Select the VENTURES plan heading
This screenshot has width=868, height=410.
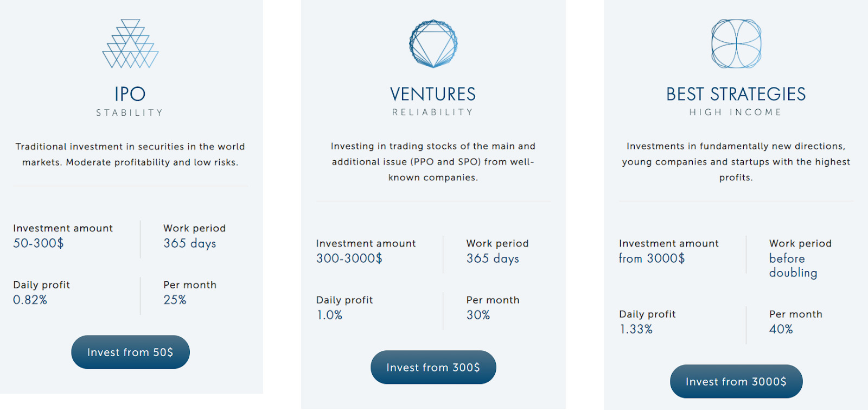433,94
